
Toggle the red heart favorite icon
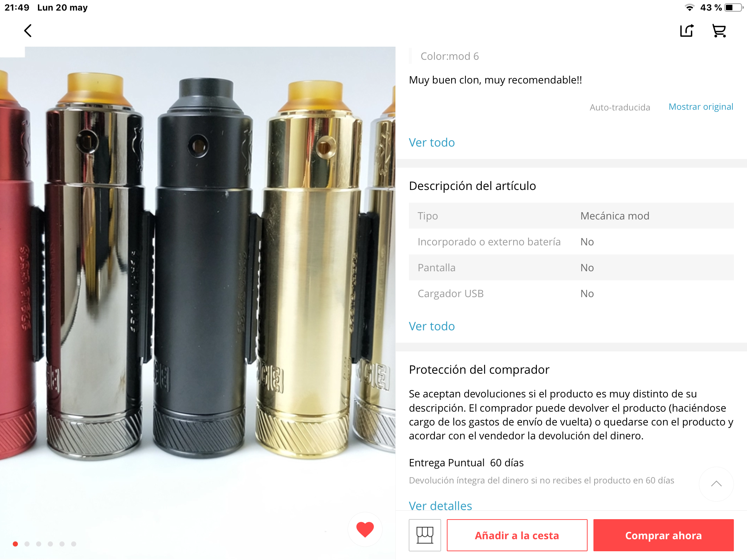click(x=365, y=529)
